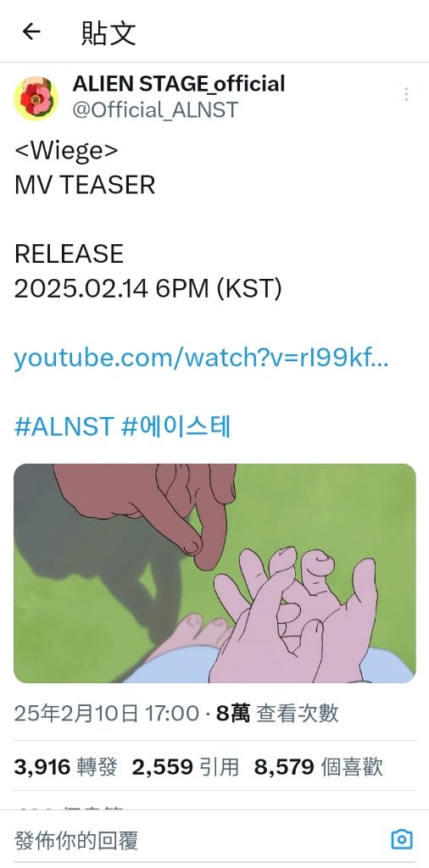Open the @Official_ALNST handle
429x868 pixels.
tap(155, 109)
